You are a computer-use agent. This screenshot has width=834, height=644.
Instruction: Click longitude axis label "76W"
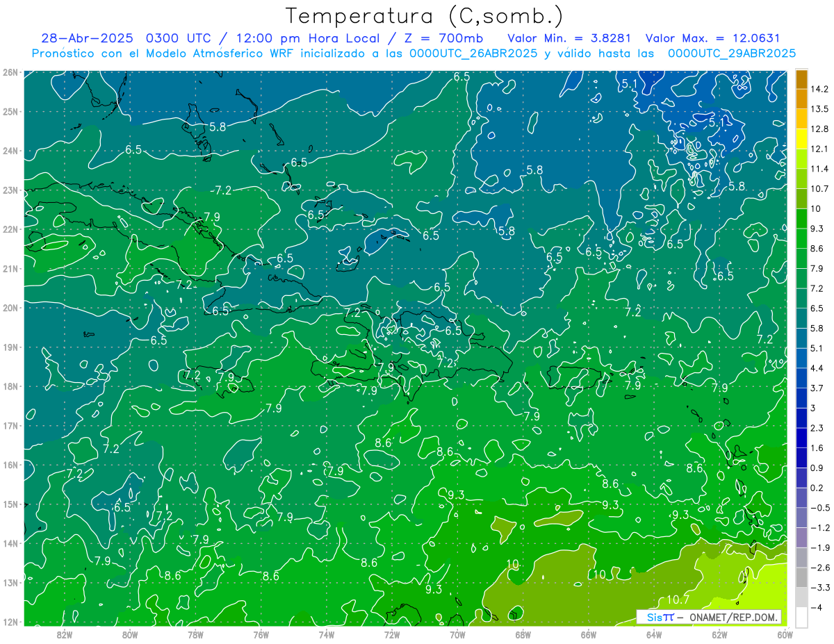pyautogui.click(x=261, y=634)
